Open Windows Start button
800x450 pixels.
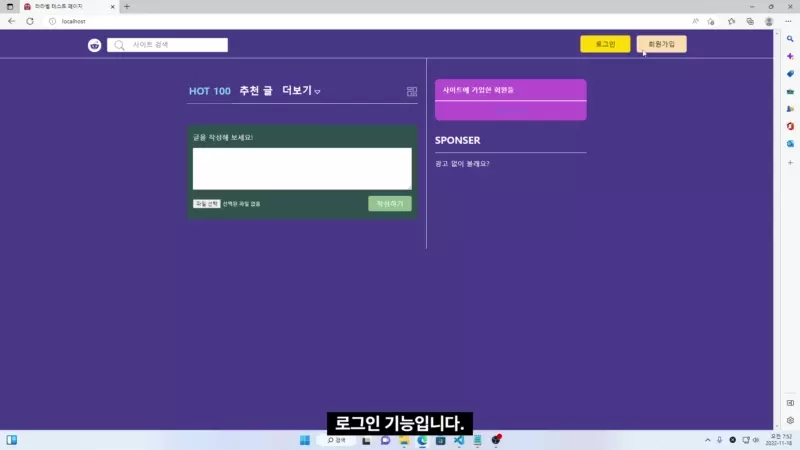tap(305, 440)
